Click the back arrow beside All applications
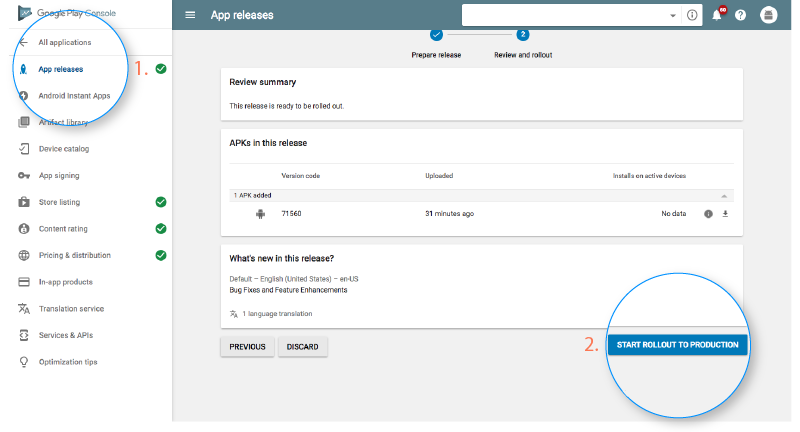The image size is (800, 432). coord(23,42)
